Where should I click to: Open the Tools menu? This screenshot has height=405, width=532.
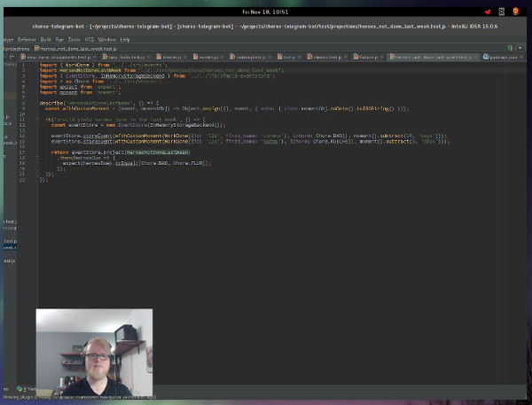(x=74, y=40)
